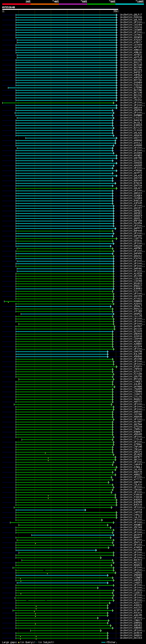This screenshot has width=146, height=644.
Task: Select the UniRef100_C4M7G9 hit label
Action: [131, 512]
